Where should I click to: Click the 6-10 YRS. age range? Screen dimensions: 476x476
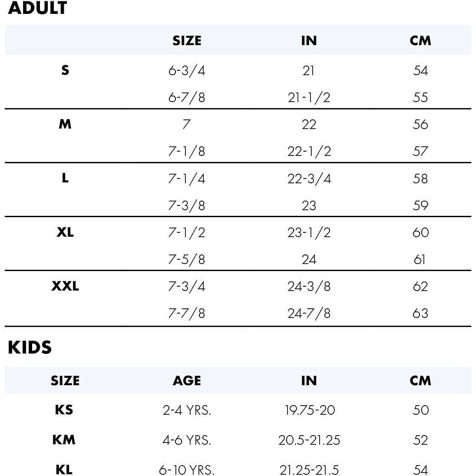pos(187,470)
